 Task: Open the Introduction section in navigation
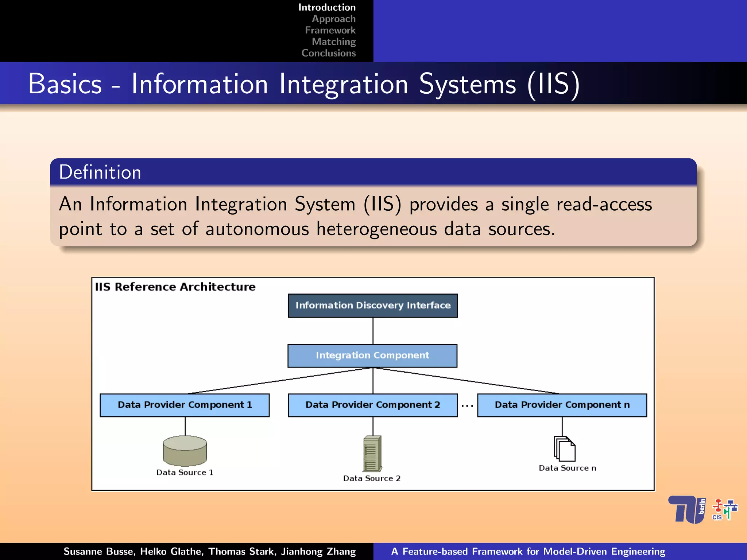point(327,7)
